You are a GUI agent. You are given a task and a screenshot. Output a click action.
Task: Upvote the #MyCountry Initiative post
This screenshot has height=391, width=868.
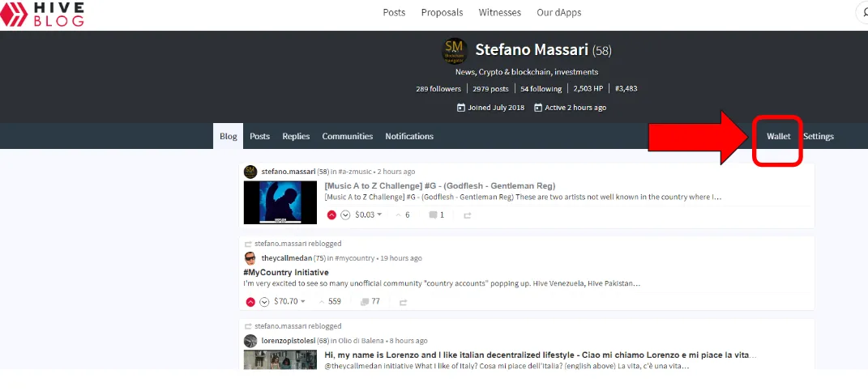click(x=250, y=302)
